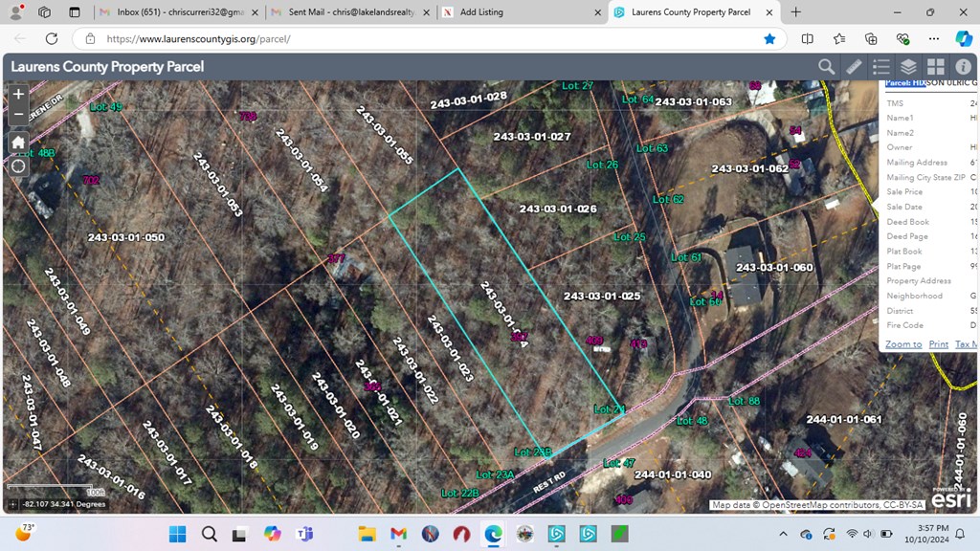Viewport: 980px width, 551px height.
Task: Open Microsoft Teams from taskbar
Action: point(305,534)
